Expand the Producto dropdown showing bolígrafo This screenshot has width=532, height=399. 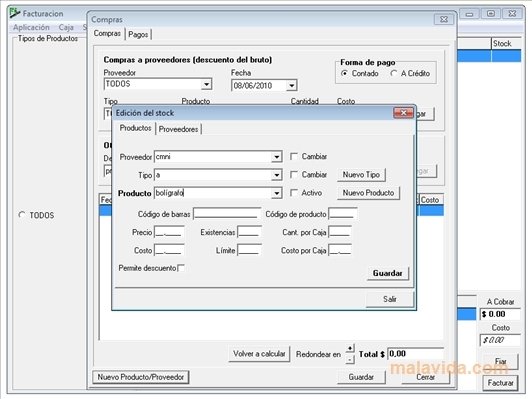tap(277, 193)
